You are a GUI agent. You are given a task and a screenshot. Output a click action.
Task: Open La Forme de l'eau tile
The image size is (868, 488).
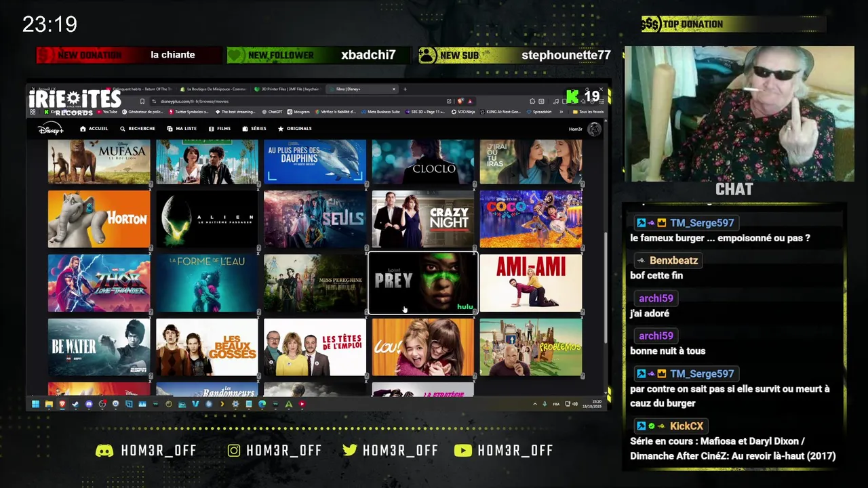pyautogui.click(x=207, y=283)
